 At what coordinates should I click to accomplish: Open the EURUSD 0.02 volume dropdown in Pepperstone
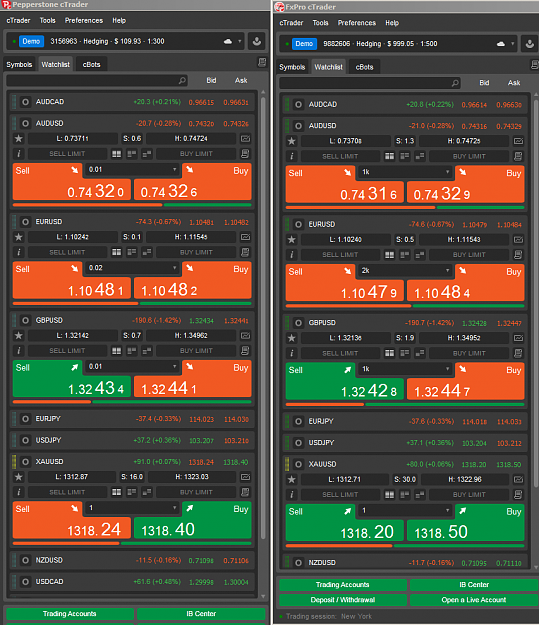point(132,268)
